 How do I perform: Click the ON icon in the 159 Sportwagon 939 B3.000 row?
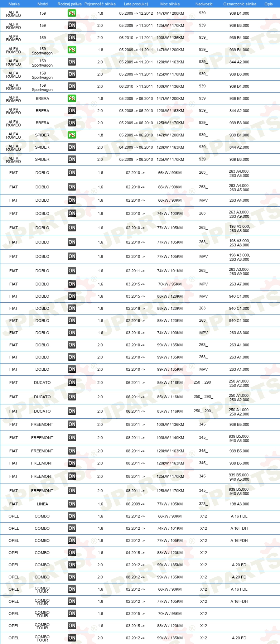click(72, 74)
